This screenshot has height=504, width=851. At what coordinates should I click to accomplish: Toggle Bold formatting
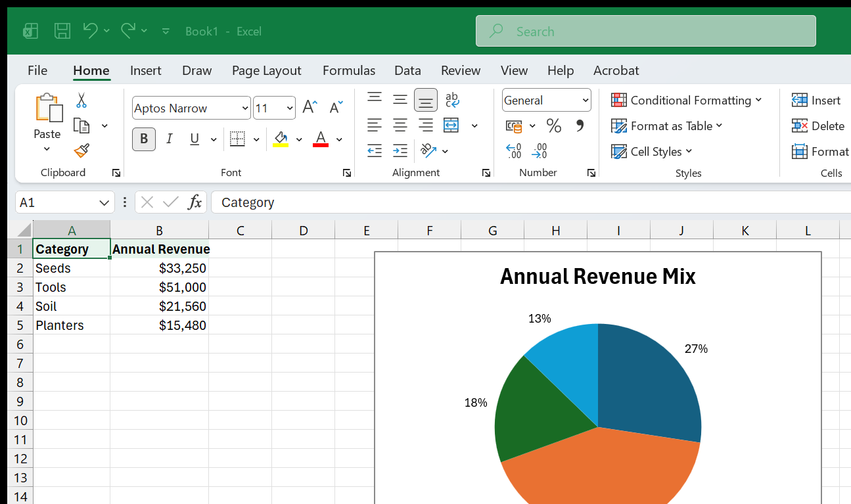[144, 139]
